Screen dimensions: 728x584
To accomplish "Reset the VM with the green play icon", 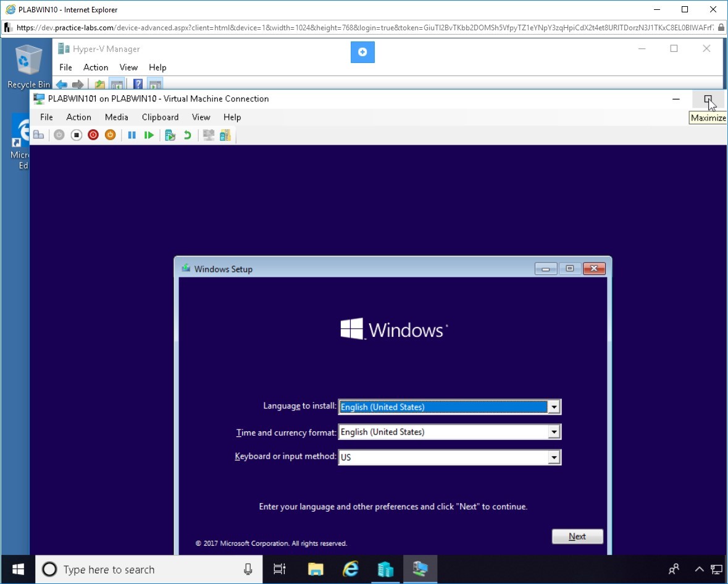I will point(149,135).
